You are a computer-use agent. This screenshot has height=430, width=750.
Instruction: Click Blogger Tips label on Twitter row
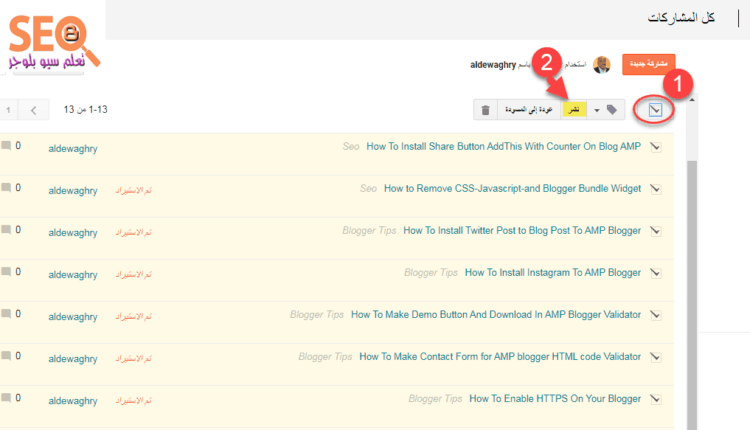click(x=369, y=231)
